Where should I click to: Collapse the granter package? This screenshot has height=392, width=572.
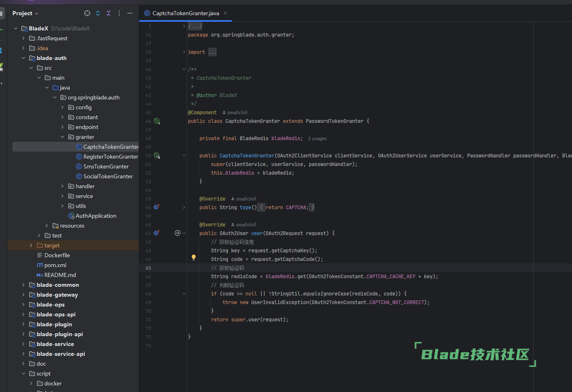pyautogui.click(x=63, y=137)
